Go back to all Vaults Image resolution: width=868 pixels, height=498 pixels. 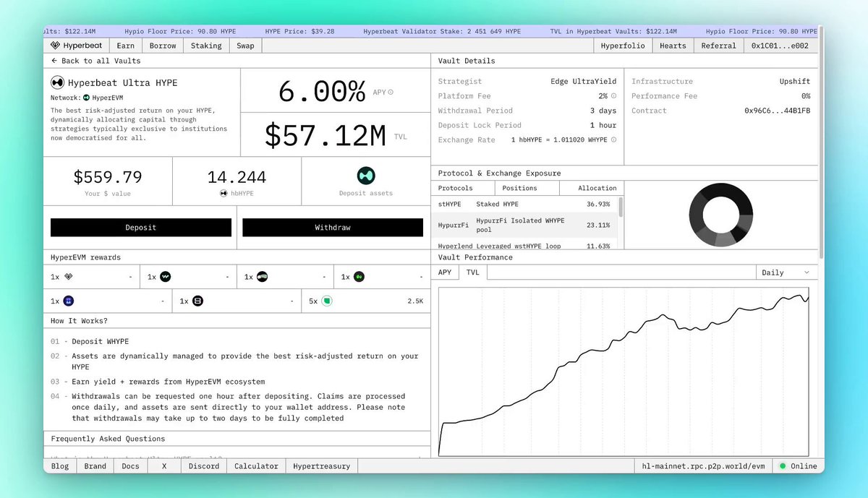point(95,61)
